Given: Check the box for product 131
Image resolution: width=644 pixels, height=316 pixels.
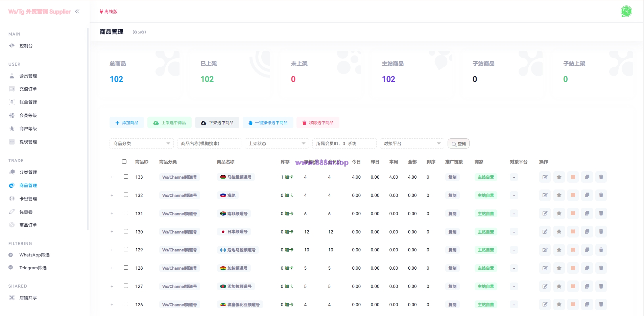Looking at the screenshot, I should [x=126, y=213].
